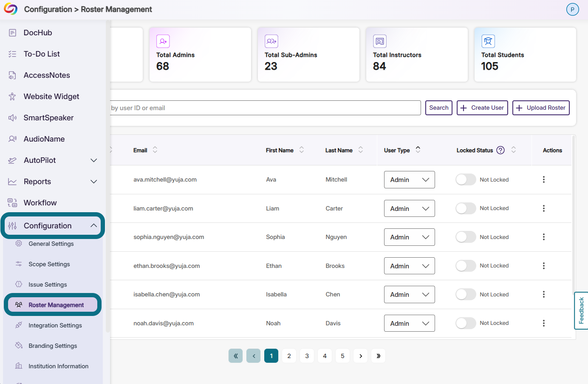Sort table by First Name arrows
588x384 pixels.
(302, 150)
